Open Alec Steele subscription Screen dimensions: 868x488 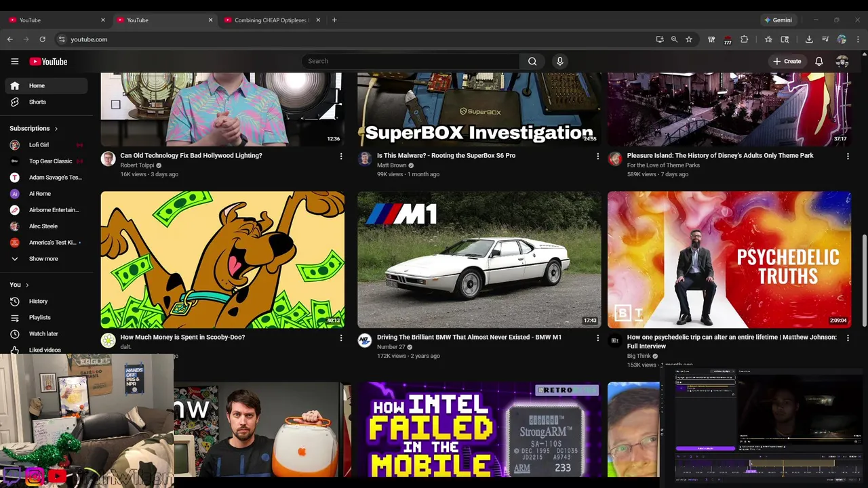pyautogui.click(x=46, y=226)
